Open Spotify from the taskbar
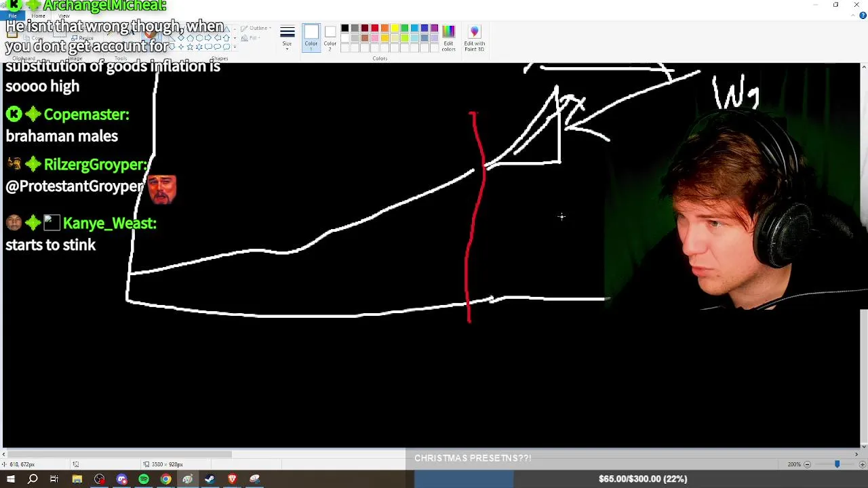Viewport: 868px width, 488px height. pos(144,479)
